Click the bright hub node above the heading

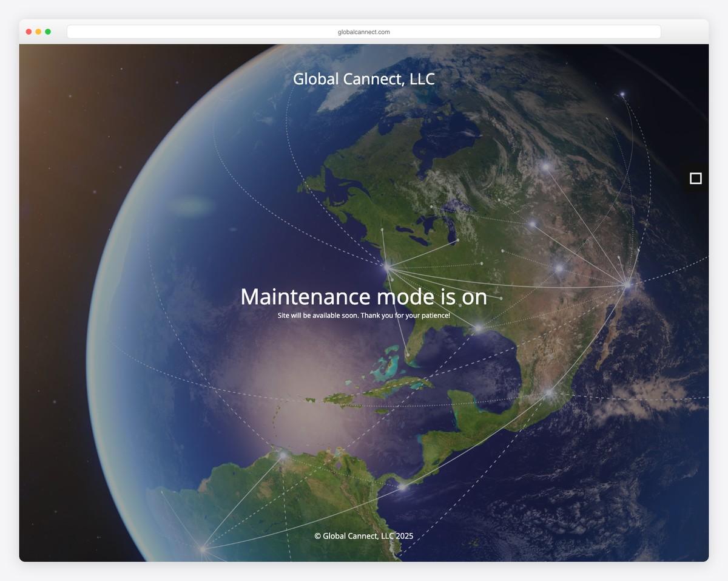click(x=387, y=267)
